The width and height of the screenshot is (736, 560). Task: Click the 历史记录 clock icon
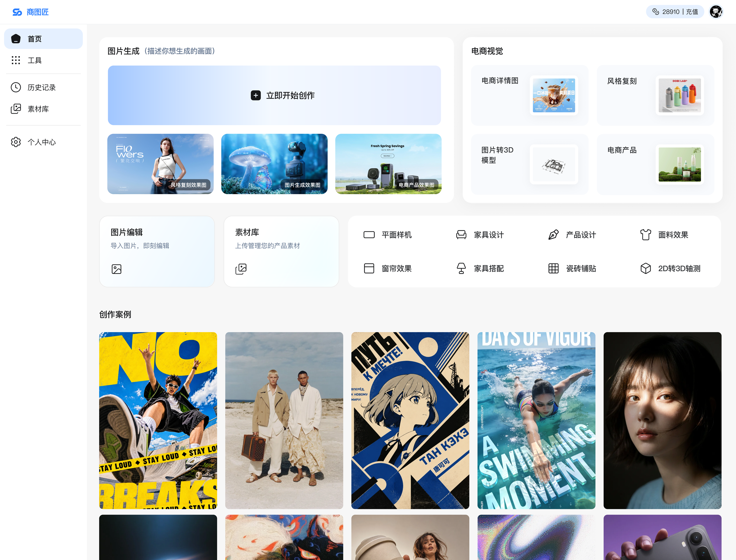click(16, 87)
